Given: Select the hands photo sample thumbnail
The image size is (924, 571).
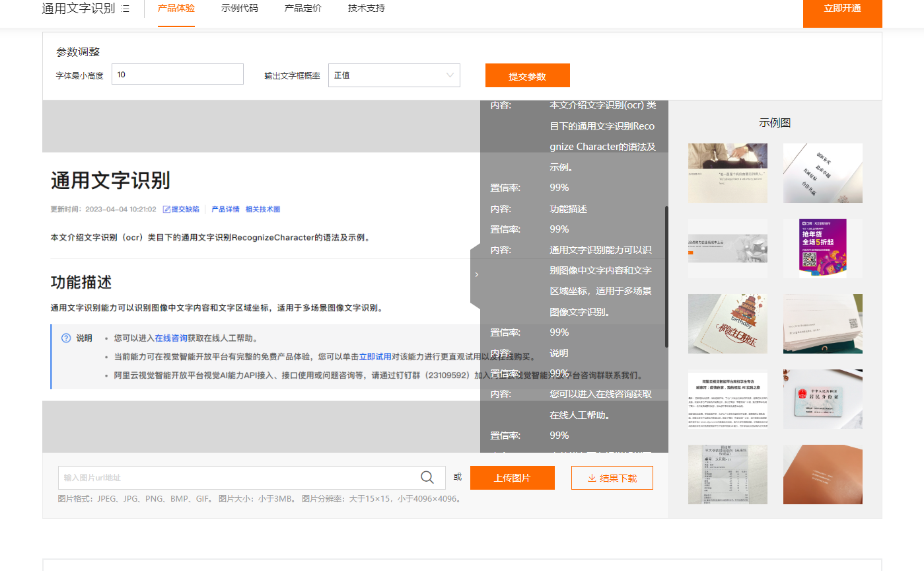Looking at the screenshot, I should (x=728, y=173).
